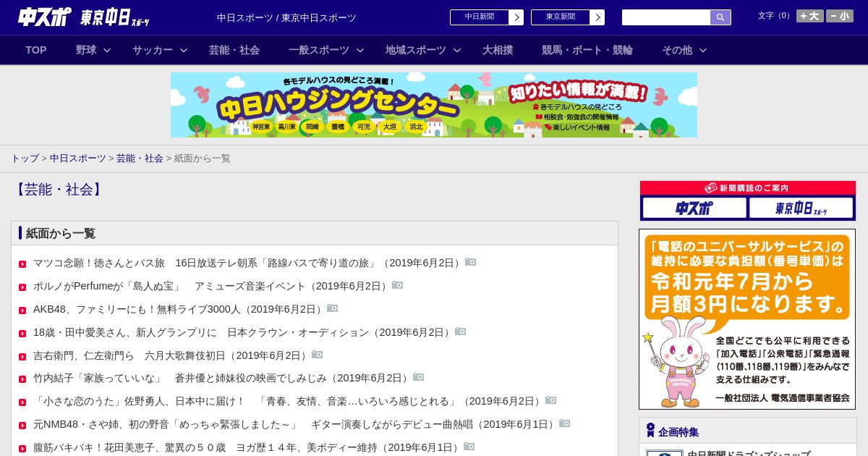Click the 中スポ subscription button in sidebar

(694, 208)
